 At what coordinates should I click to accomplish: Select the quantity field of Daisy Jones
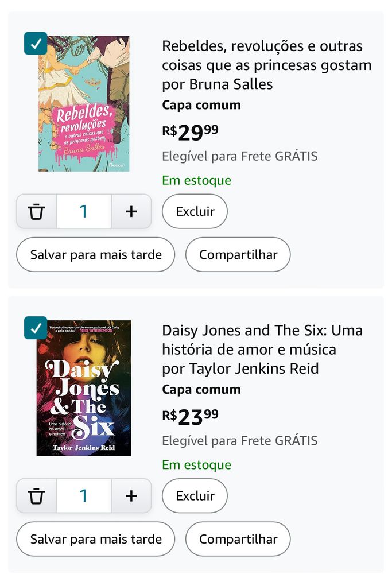pyautogui.click(x=84, y=496)
